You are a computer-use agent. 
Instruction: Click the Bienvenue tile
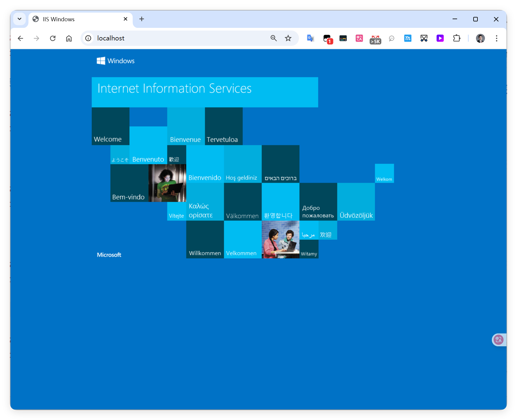186,126
